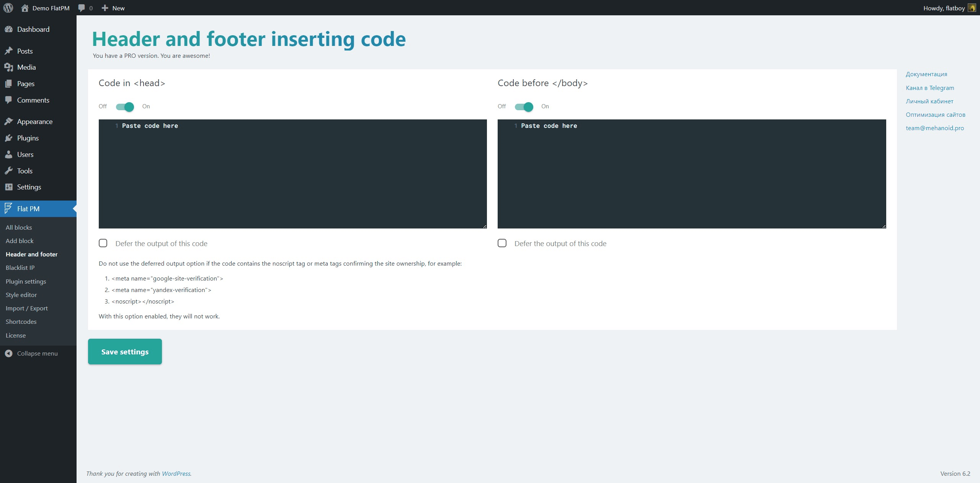Expand the Settings sidebar menu
Viewport: 980px width, 483px height.
coord(29,187)
